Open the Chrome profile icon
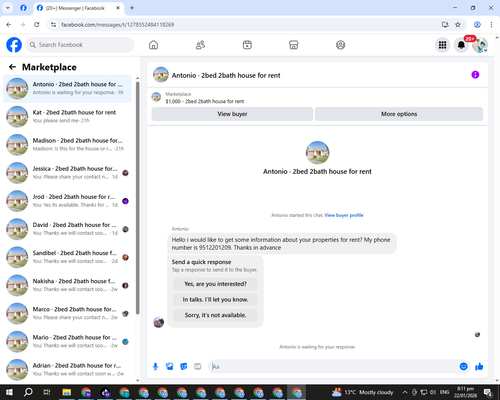This screenshot has width=500, height=400. [x=477, y=24]
